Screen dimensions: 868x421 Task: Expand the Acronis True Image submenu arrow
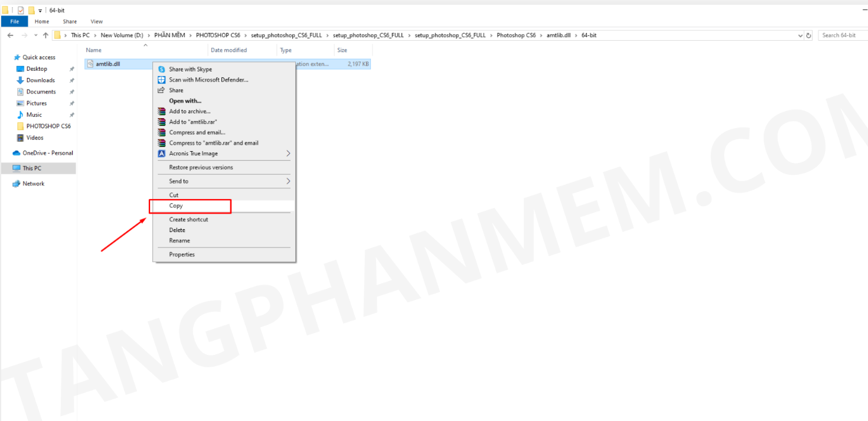(x=288, y=154)
